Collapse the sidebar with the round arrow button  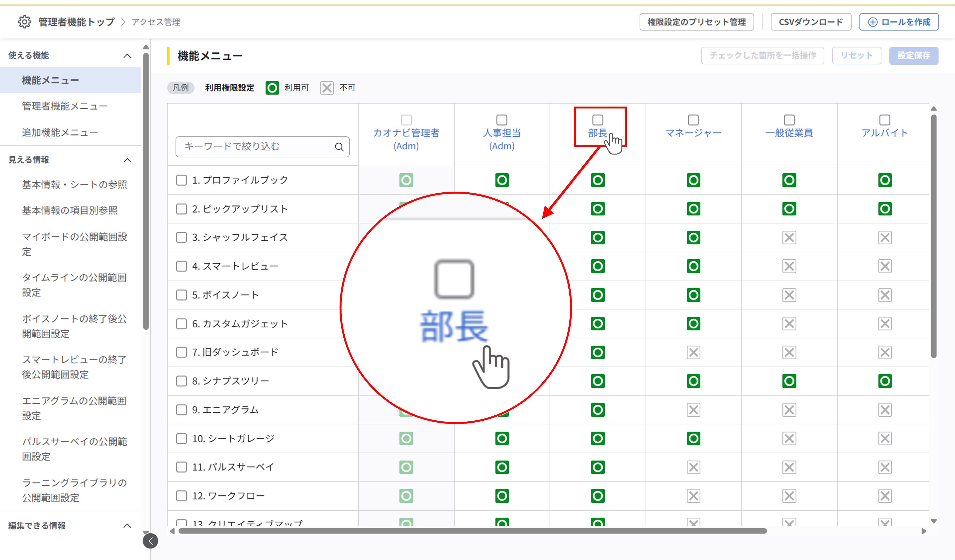click(x=150, y=541)
